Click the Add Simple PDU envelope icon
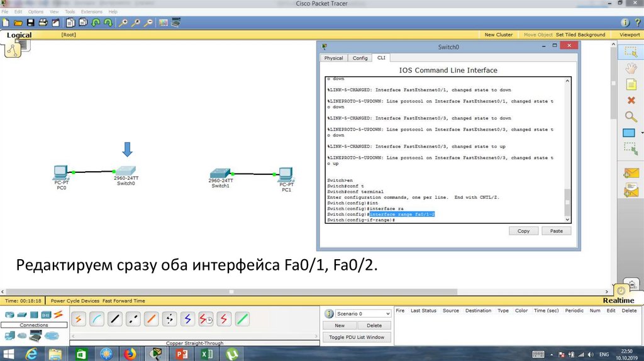This screenshot has width=644, height=361. [x=631, y=173]
